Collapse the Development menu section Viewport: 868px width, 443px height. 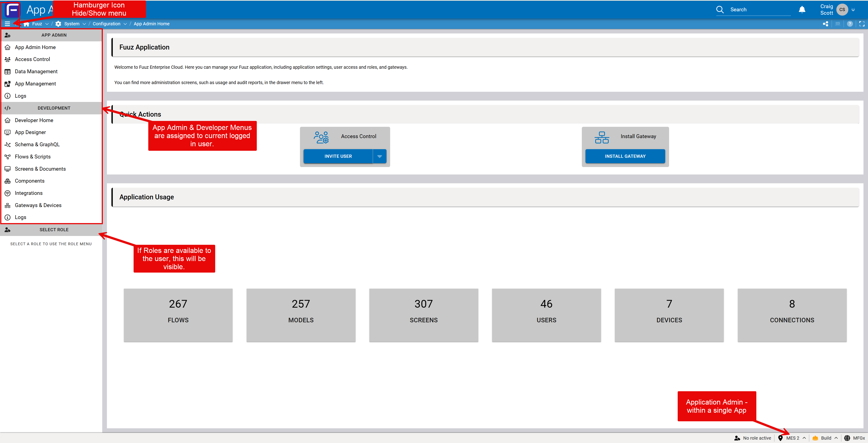click(54, 108)
